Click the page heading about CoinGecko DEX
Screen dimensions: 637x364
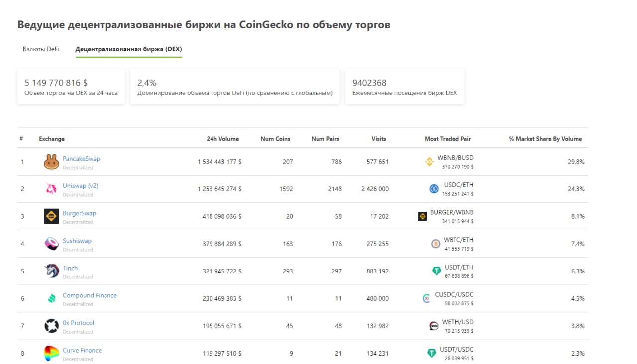[204, 25]
